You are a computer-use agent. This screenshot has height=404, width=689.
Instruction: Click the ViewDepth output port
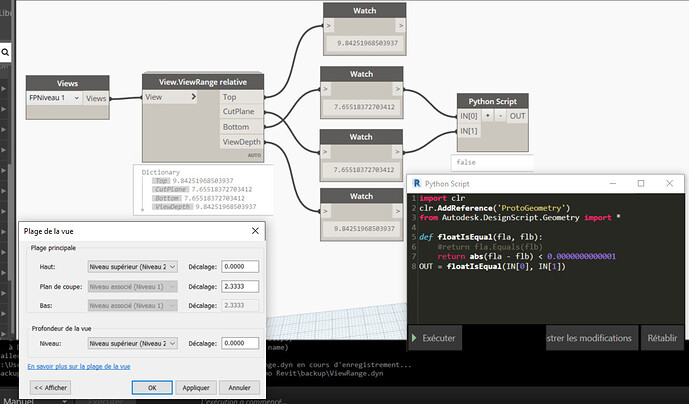pyautogui.click(x=241, y=142)
